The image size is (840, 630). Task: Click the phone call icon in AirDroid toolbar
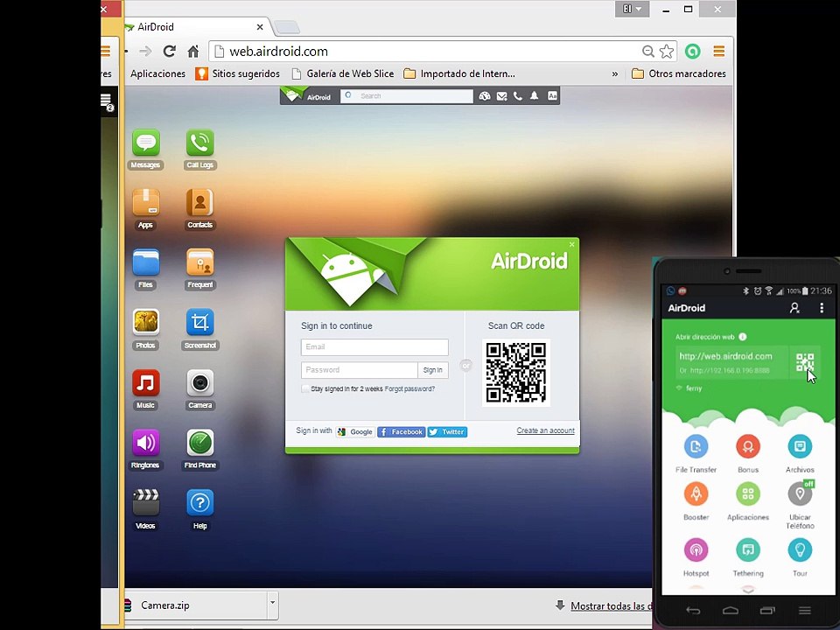(x=517, y=96)
